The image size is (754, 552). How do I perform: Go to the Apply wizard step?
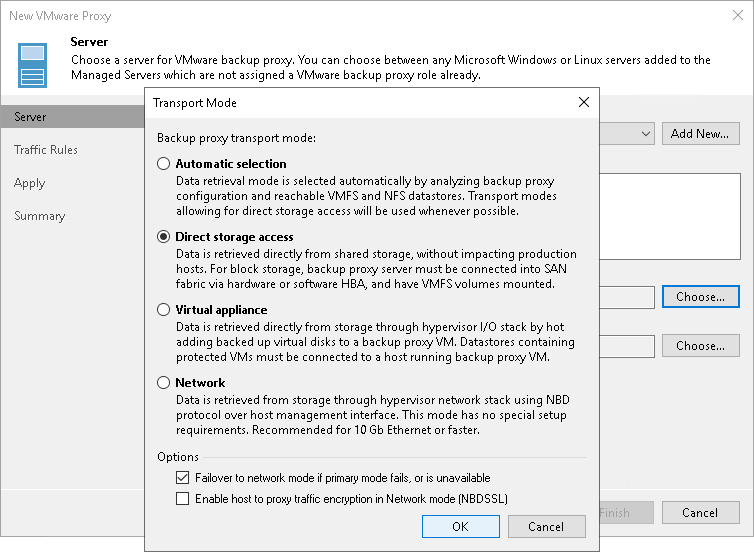click(29, 183)
